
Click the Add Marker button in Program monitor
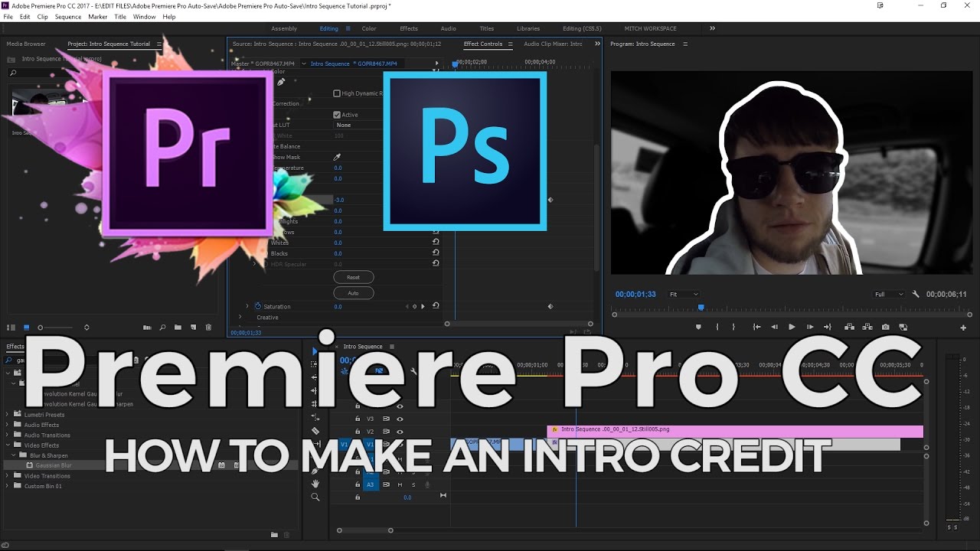pos(697,327)
